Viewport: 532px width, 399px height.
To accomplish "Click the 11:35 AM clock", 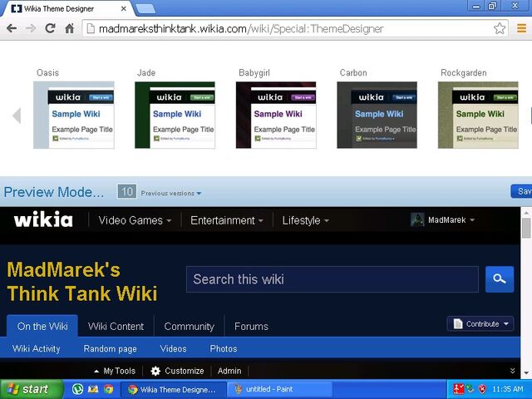I will pos(508,389).
